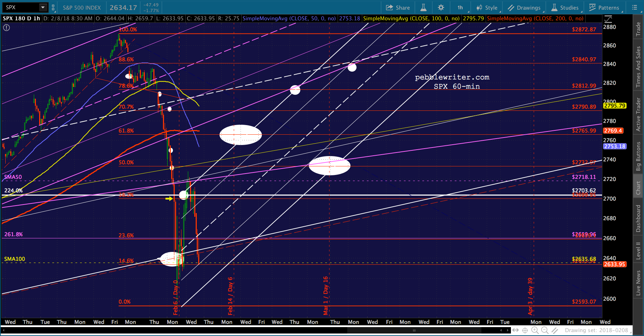Image resolution: width=644 pixels, height=336 pixels.
Task: Open the Edit Studies flask icon
Action: [x=423, y=7]
